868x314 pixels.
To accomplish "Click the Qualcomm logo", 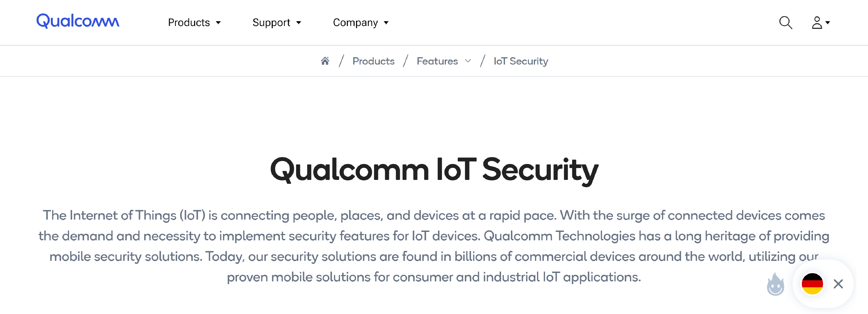I will click(x=78, y=21).
